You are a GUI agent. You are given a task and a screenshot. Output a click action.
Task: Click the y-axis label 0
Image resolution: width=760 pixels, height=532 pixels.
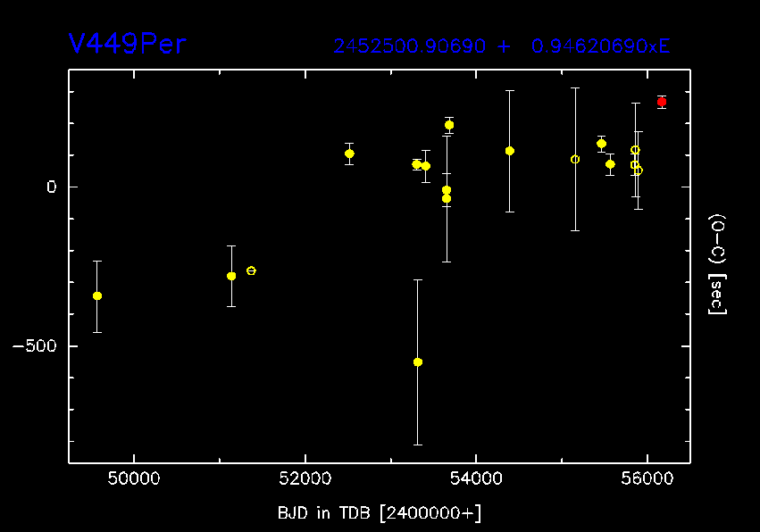tap(52, 187)
